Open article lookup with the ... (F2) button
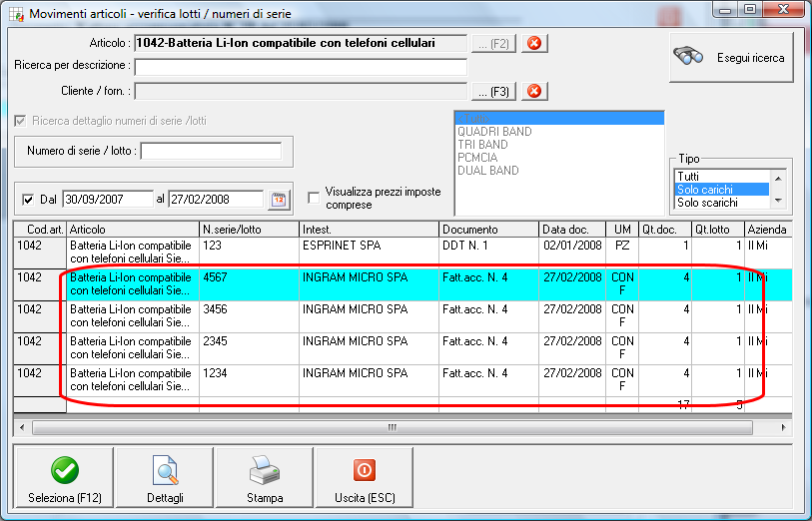The image size is (812, 521). (493, 44)
